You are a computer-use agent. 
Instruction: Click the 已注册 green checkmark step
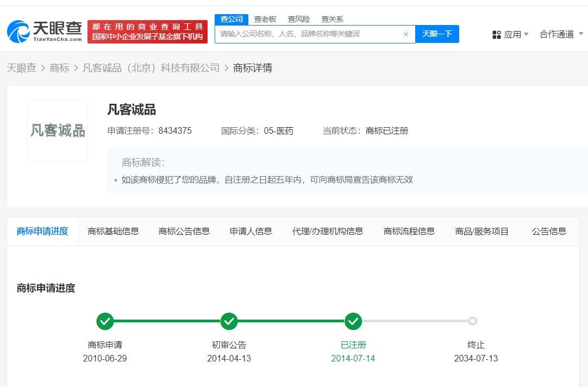tap(353, 321)
